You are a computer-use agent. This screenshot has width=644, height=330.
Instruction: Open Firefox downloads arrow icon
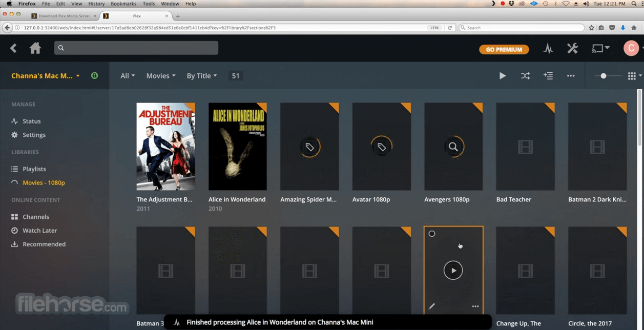(623, 28)
